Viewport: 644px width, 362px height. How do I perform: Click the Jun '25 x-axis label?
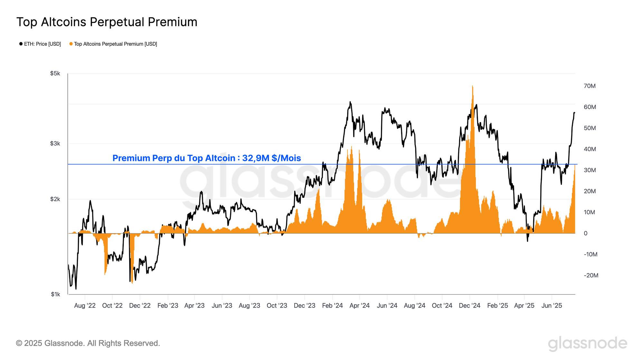pyautogui.click(x=552, y=305)
